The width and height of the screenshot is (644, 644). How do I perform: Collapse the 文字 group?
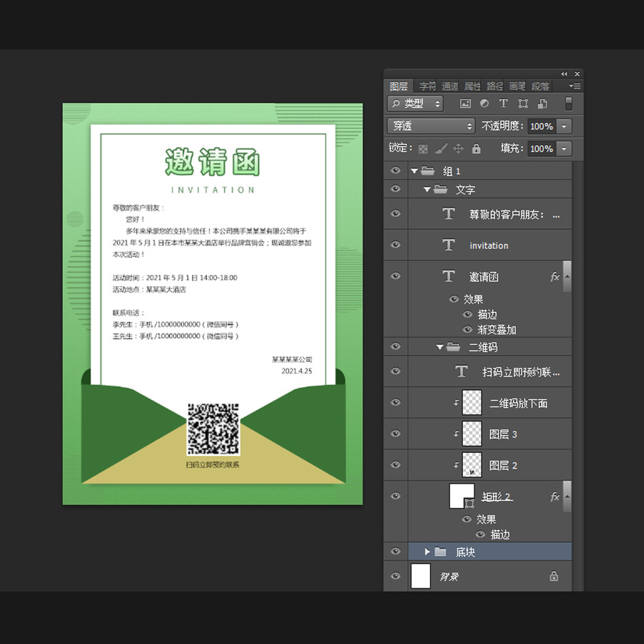(427, 190)
